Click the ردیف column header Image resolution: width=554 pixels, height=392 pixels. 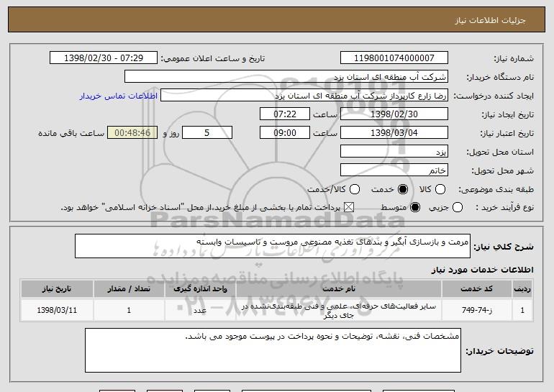point(522,289)
